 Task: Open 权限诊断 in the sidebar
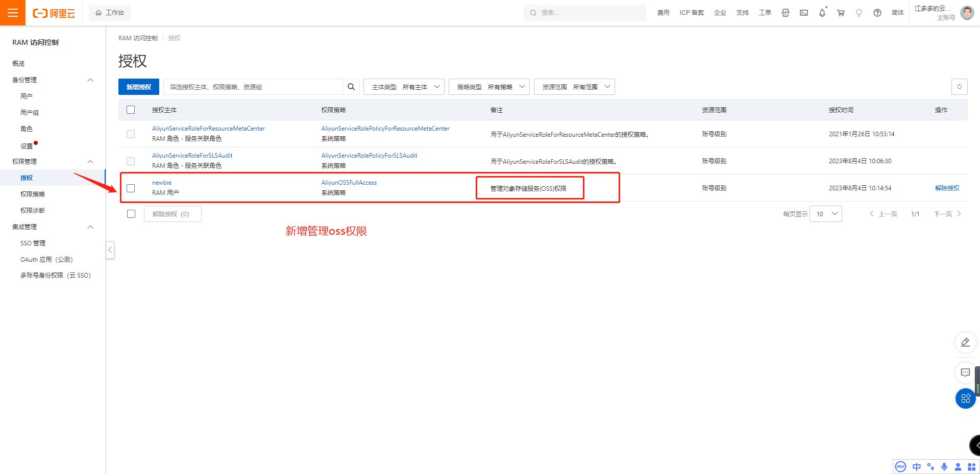[x=33, y=211]
